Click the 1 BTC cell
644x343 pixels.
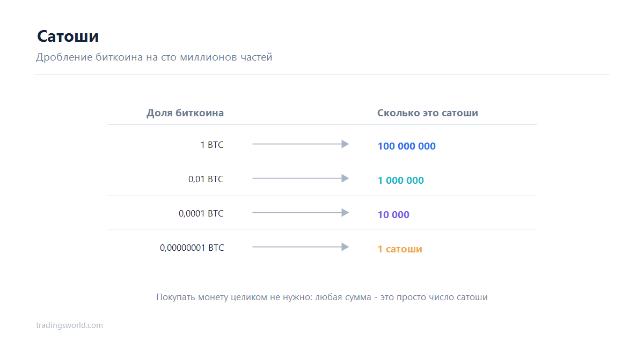(x=212, y=145)
